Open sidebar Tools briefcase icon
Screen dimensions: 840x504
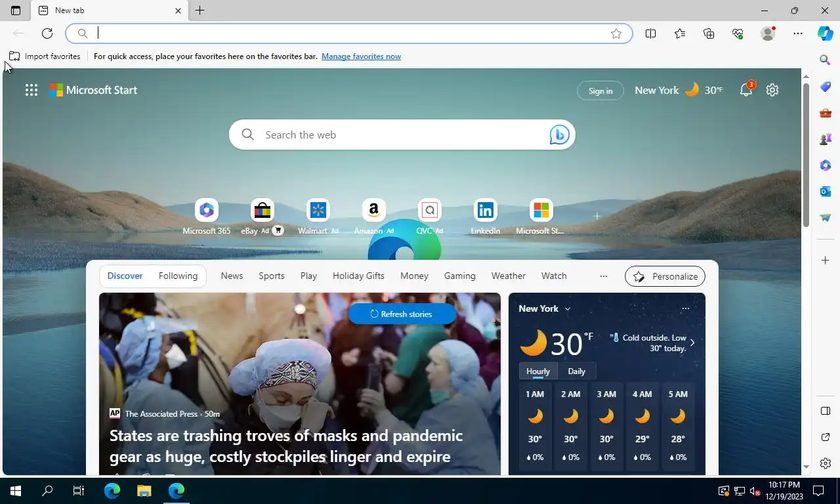click(826, 113)
